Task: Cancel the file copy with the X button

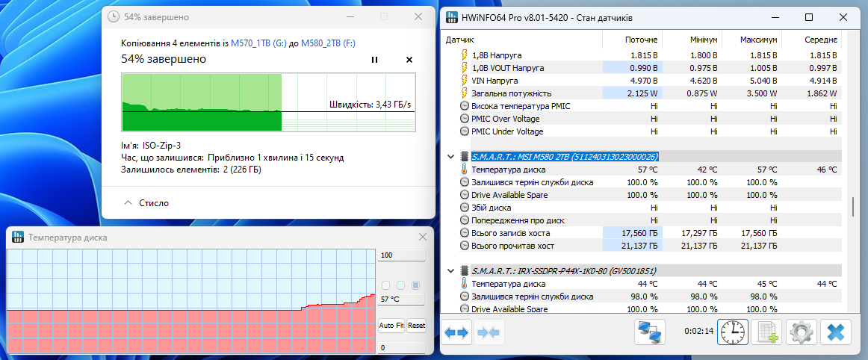Action: pyautogui.click(x=409, y=60)
